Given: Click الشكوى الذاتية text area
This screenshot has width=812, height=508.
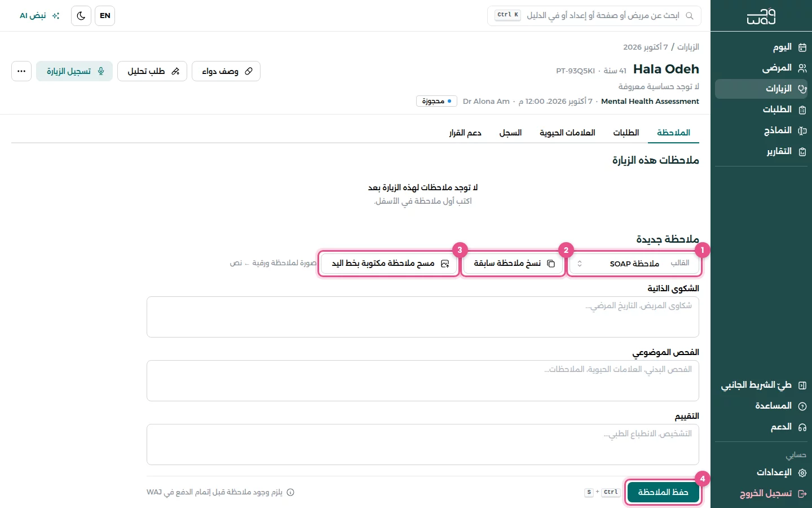Looking at the screenshot, I should (x=423, y=317).
